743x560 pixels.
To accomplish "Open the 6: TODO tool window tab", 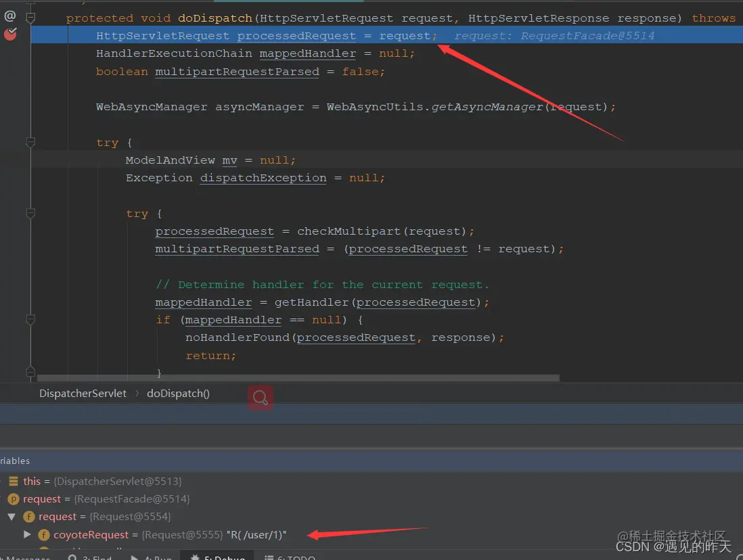I will (290, 558).
